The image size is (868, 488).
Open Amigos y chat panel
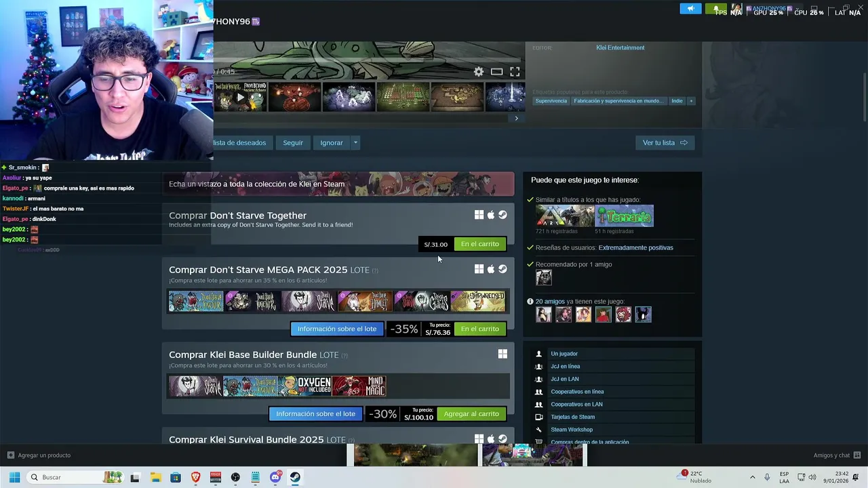click(837, 455)
